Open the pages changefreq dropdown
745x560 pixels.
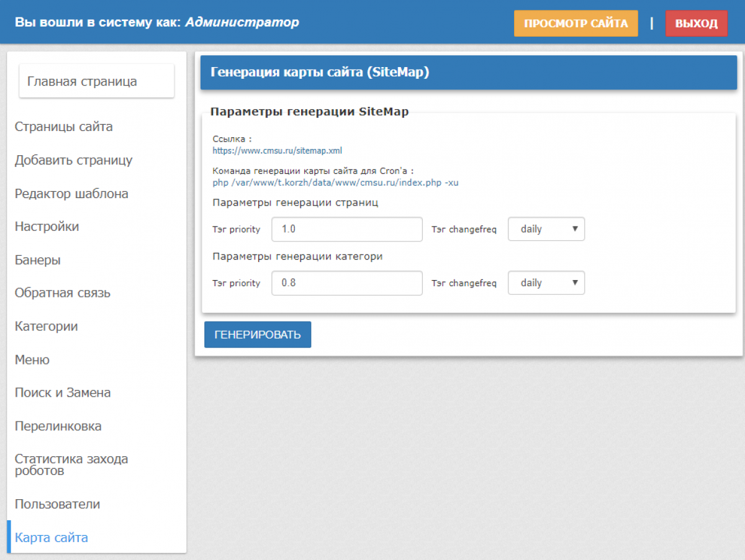point(546,229)
